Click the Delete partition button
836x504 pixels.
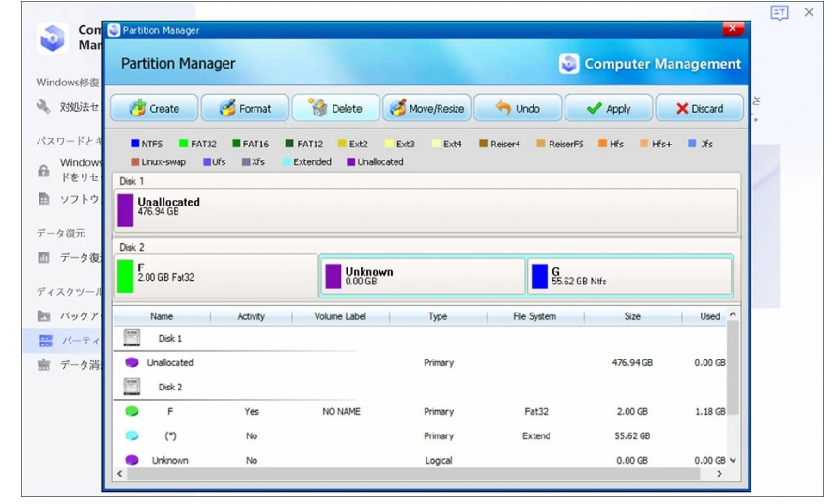coord(335,108)
